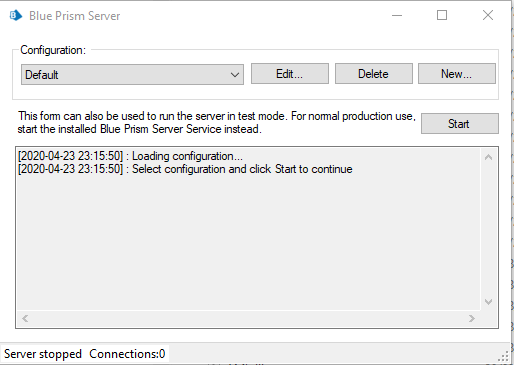This screenshot has height=365, width=514.
Task: Click the Edit... button
Action: tap(290, 74)
